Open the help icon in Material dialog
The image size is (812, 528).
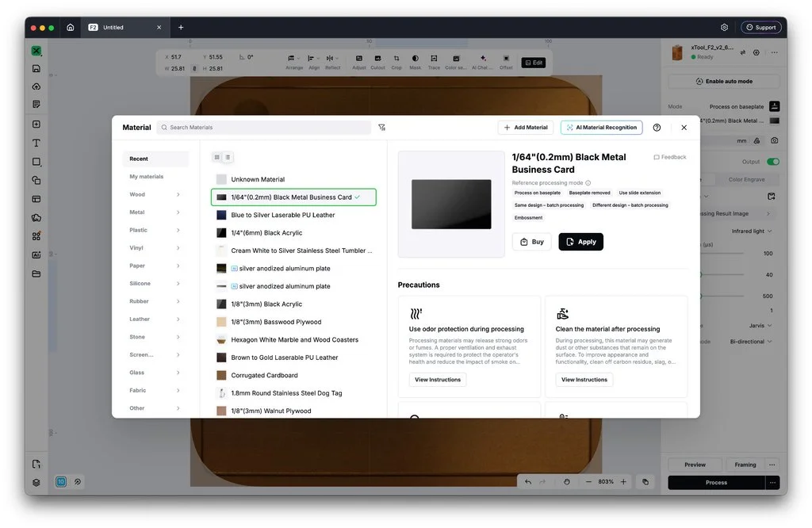pos(657,128)
